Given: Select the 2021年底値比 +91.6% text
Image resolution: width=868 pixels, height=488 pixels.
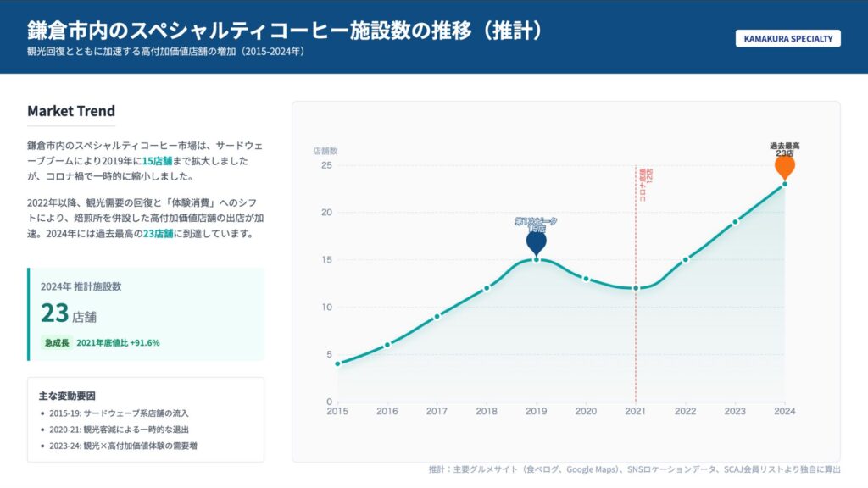Looking at the screenshot, I should [x=118, y=343].
